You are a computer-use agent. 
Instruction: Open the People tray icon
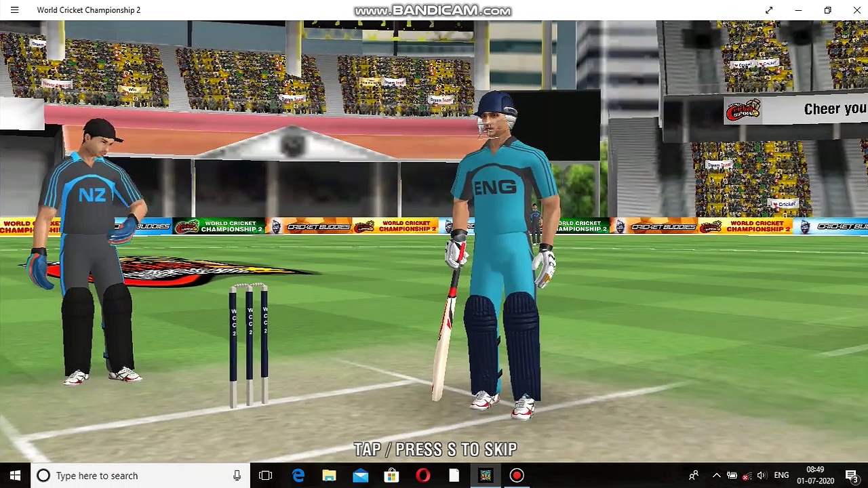pyautogui.click(x=694, y=475)
